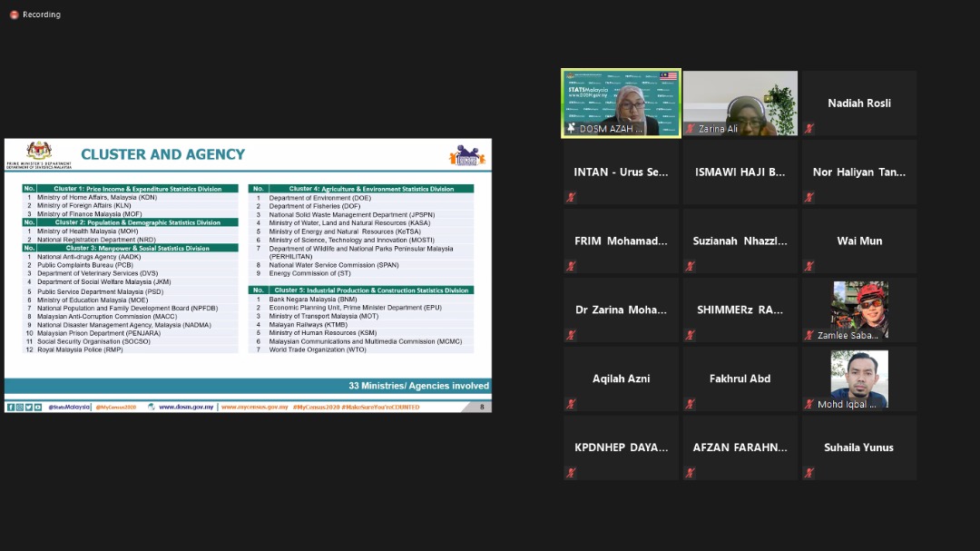Open the www.mycensus.gov.my link on the slide

tap(254, 408)
